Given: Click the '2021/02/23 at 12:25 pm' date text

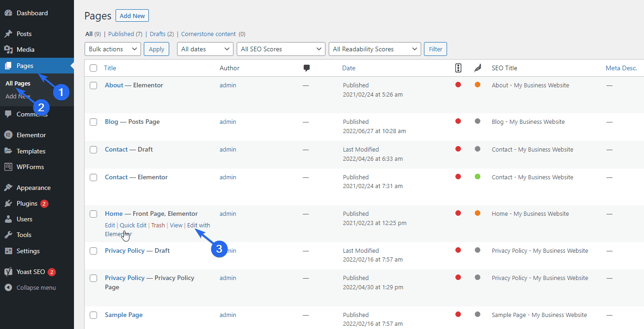Looking at the screenshot, I should 375,223.
